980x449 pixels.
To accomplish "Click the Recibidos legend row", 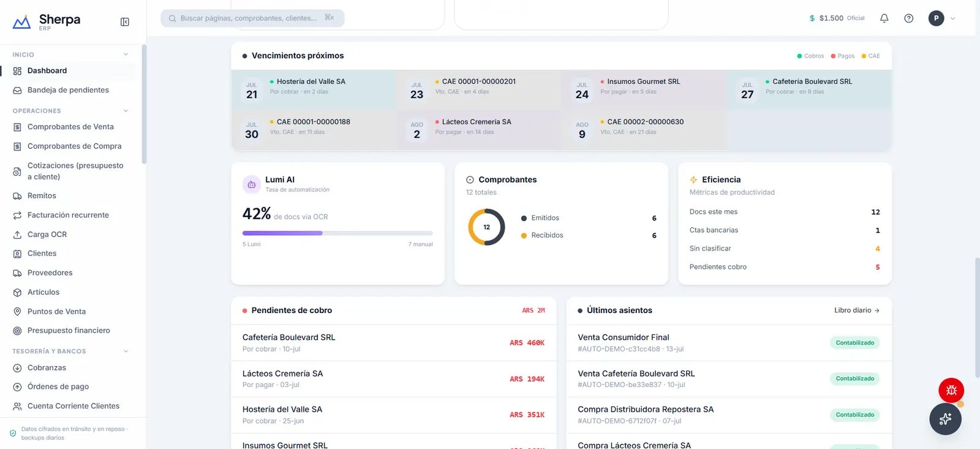I will tap(589, 235).
